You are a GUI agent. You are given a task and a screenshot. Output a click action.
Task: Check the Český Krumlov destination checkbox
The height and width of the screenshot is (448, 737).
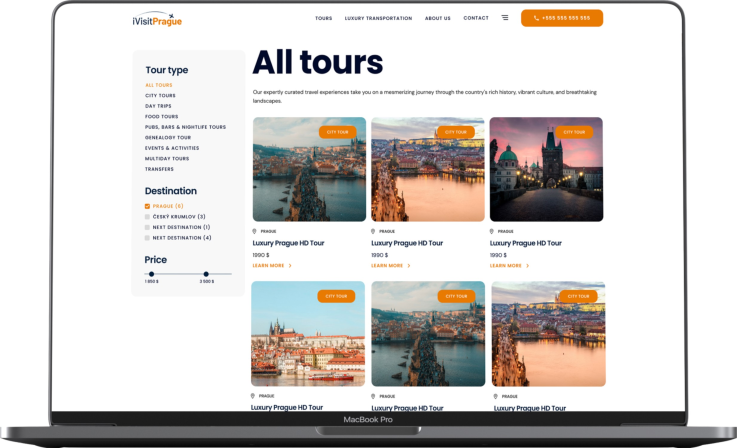(148, 216)
